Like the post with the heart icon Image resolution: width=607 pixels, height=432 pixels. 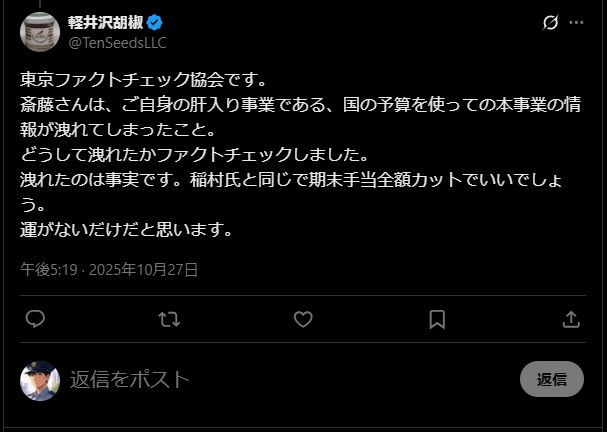coord(303,319)
